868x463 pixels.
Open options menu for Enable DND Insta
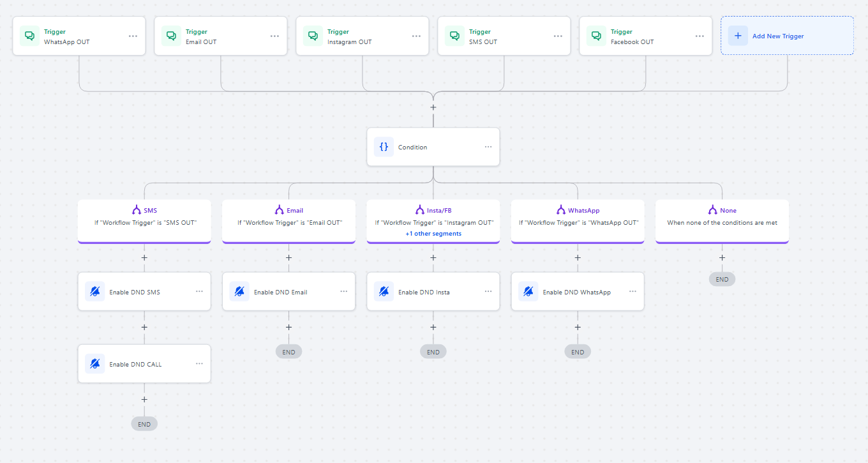(x=488, y=291)
